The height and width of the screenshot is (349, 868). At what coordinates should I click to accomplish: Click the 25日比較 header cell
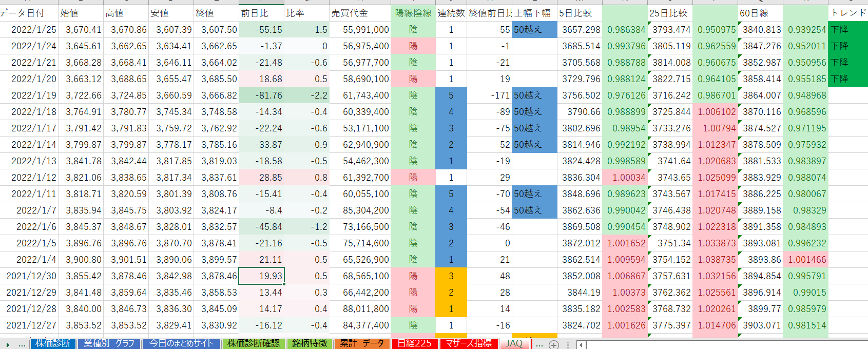coord(670,13)
